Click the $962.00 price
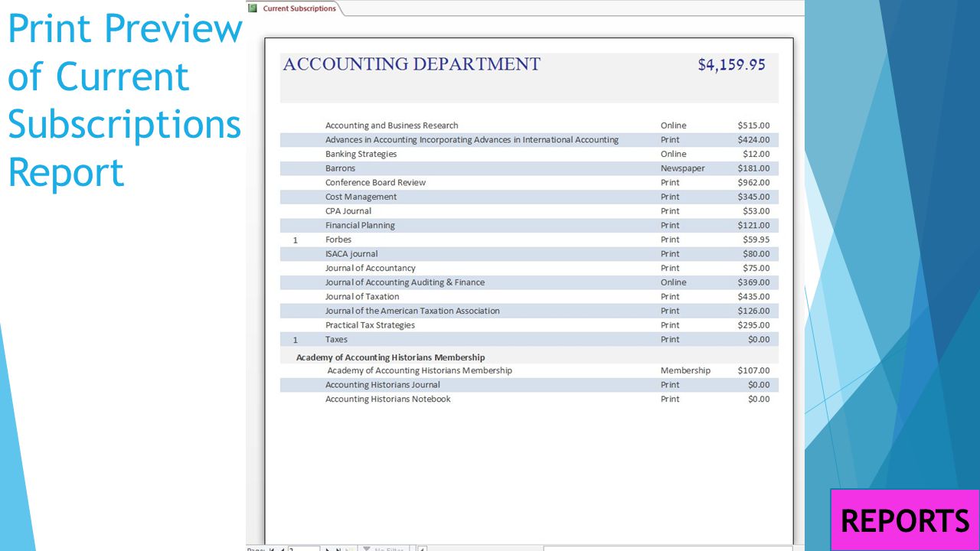The image size is (980, 551). tap(753, 183)
